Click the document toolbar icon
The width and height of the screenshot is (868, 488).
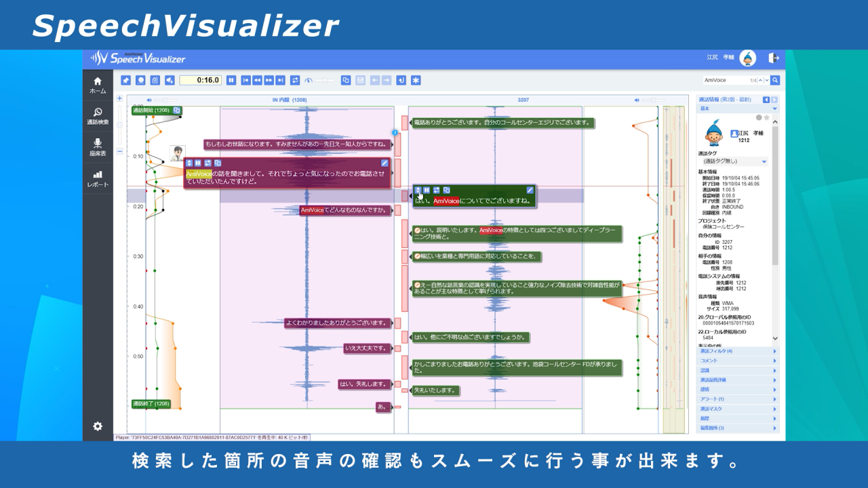155,80
